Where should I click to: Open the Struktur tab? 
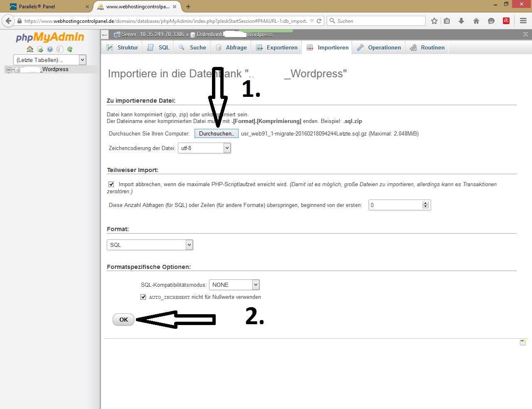coord(122,47)
